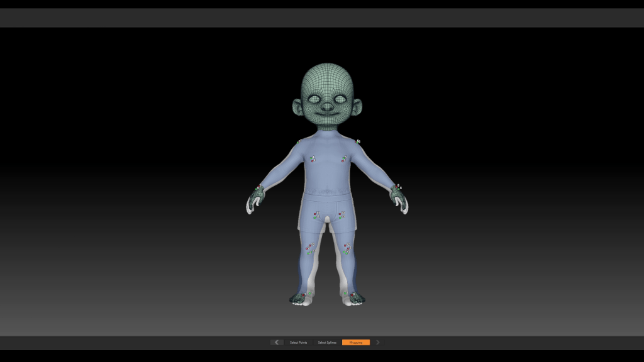This screenshot has width=644, height=362.
Task: Select point marker 12 on the knee
Action: [x=345, y=246]
